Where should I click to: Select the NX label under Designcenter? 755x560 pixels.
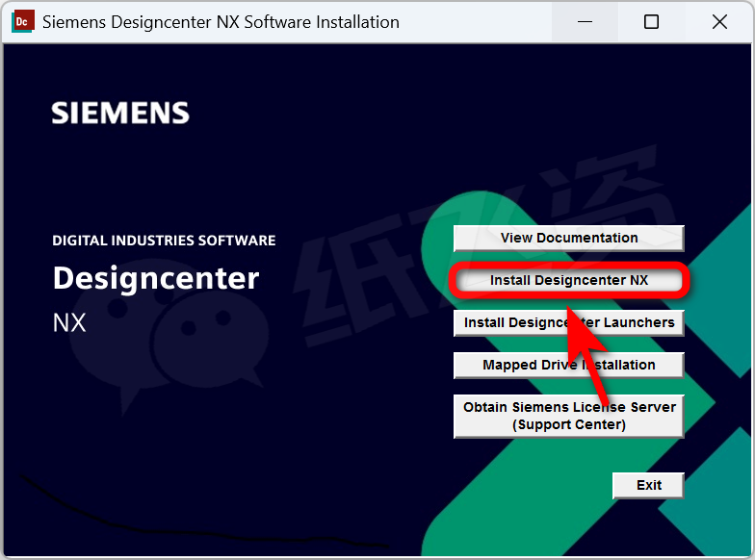pyautogui.click(x=69, y=322)
